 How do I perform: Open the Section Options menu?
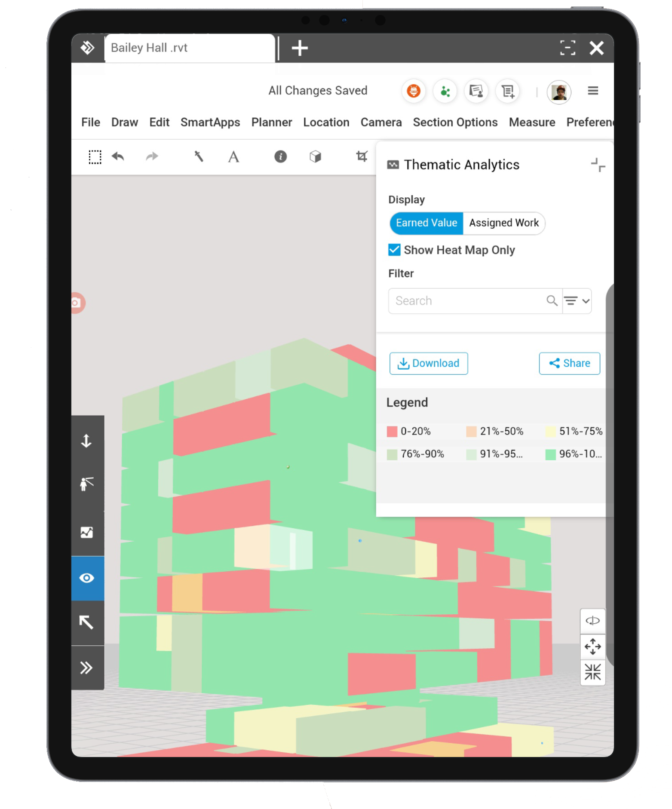tap(455, 123)
